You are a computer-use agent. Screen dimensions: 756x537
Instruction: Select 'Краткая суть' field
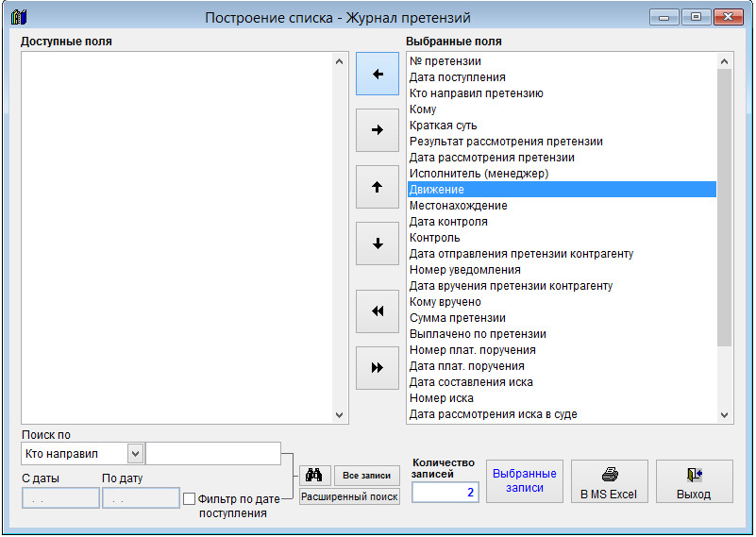562,126
